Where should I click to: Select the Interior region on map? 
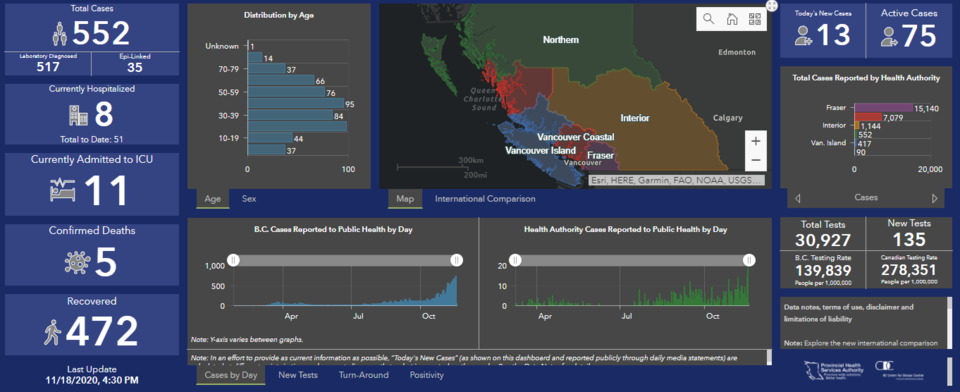[635, 118]
